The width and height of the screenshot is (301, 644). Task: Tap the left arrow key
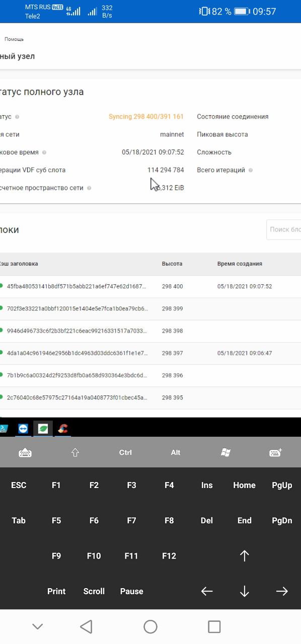pyautogui.click(x=207, y=591)
